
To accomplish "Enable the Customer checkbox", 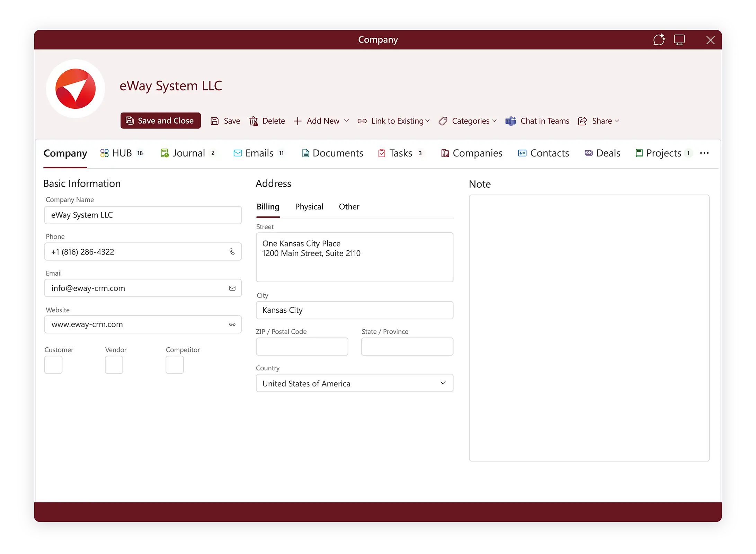I will pyautogui.click(x=53, y=364).
